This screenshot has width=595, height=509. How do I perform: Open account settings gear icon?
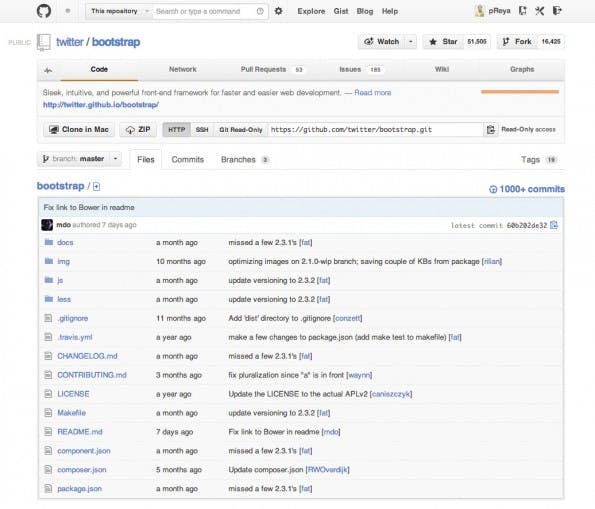point(278,11)
